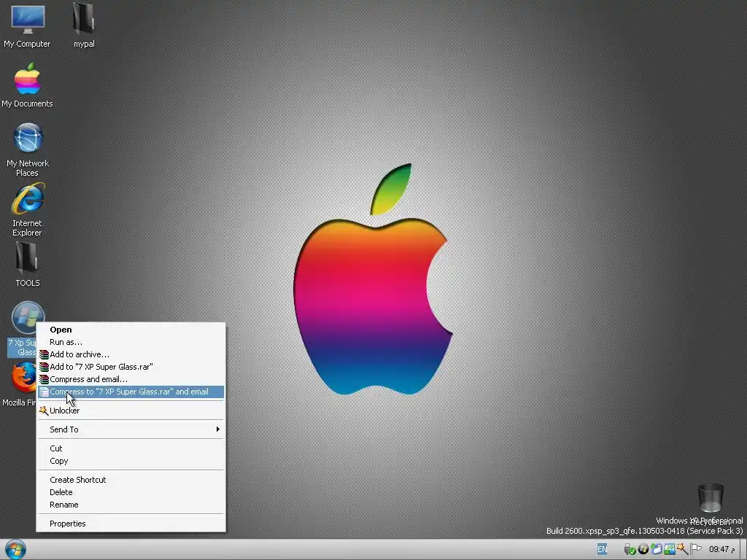Choose Unlocker in context menu

(131, 411)
